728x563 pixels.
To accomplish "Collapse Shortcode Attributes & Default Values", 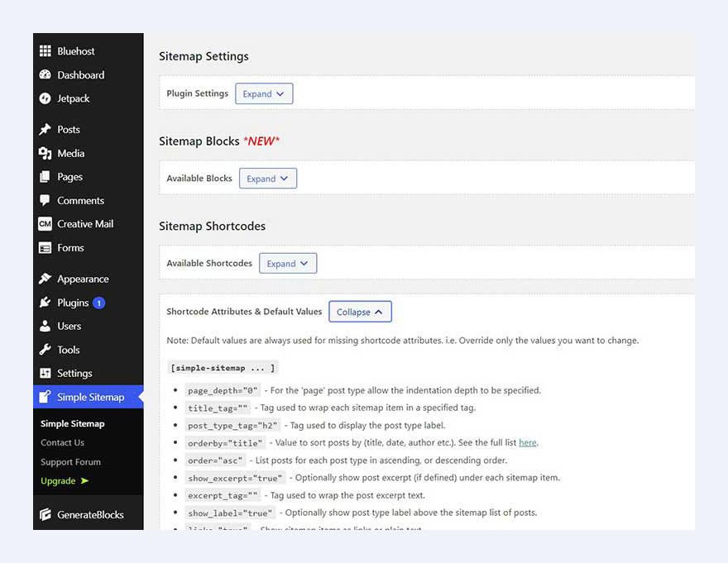I will 361,312.
